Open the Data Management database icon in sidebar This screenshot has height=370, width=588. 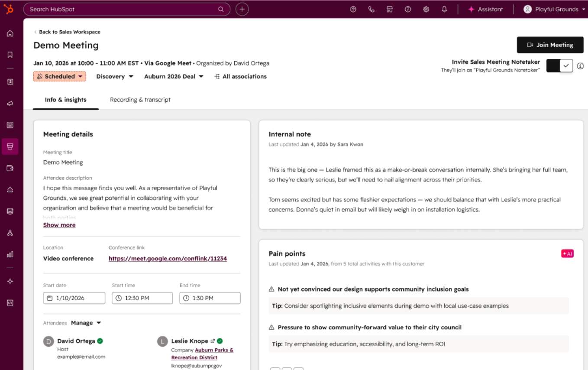point(10,211)
